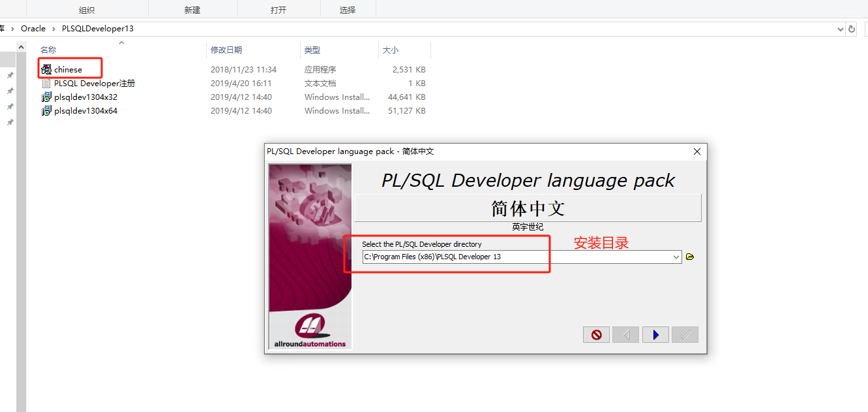
Task: Click the chinese application file icon
Action: pos(46,69)
